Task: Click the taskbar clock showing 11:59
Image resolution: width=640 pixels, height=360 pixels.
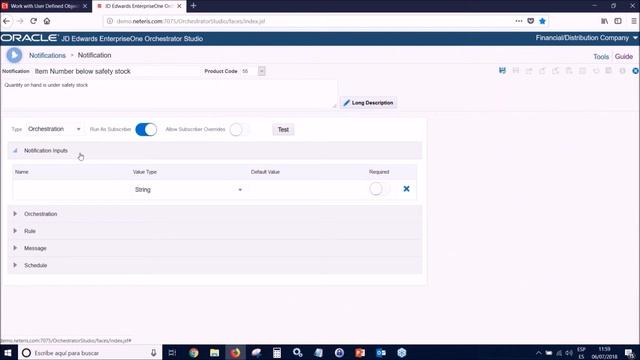Action: coord(604,353)
